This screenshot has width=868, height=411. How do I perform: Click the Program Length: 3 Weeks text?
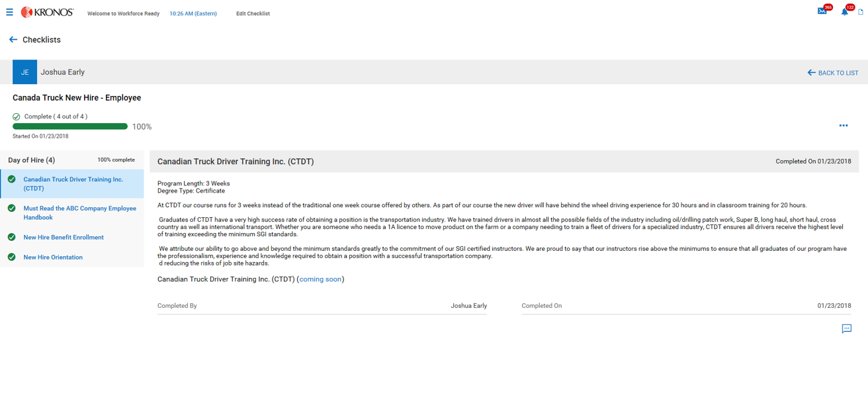194,183
